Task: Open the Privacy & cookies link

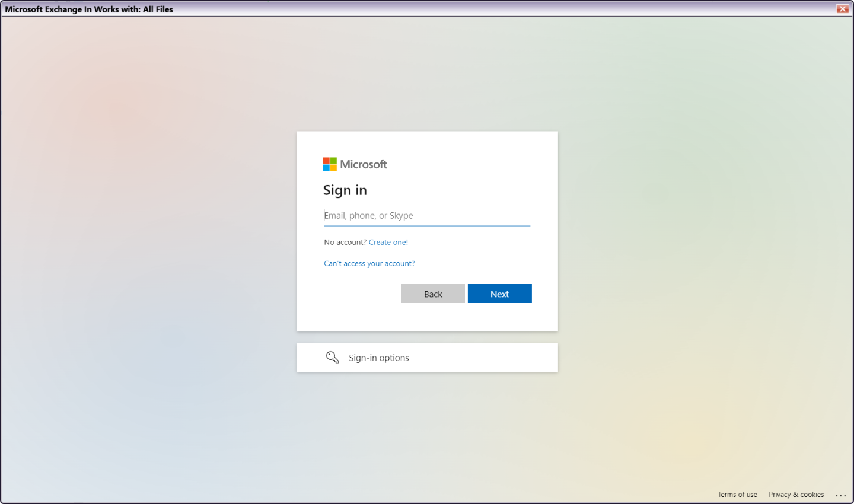Action: [x=796, y=495]
